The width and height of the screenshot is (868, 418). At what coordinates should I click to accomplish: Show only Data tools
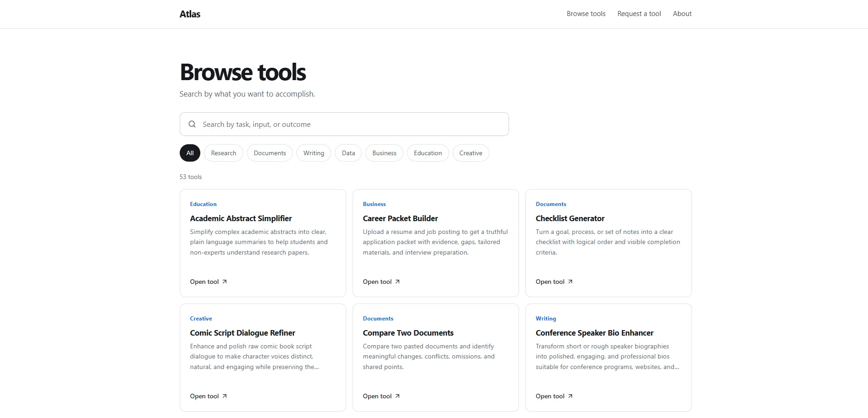coord(348,153)
